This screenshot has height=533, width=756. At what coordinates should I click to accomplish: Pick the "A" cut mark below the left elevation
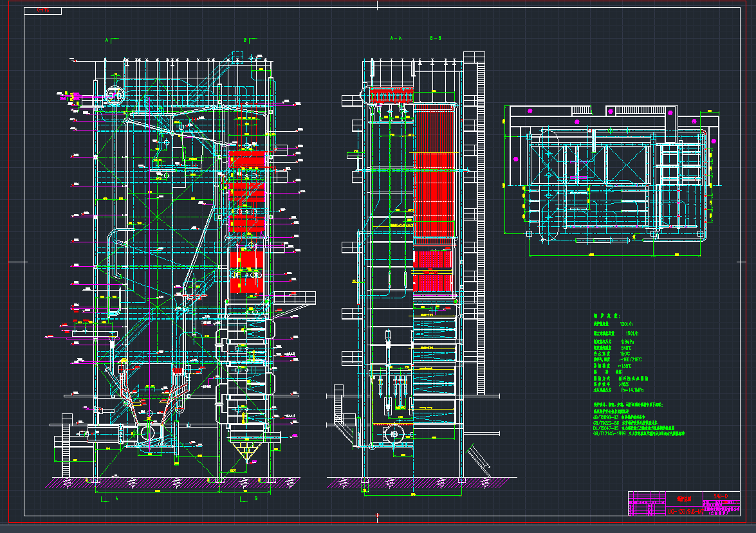116,499
